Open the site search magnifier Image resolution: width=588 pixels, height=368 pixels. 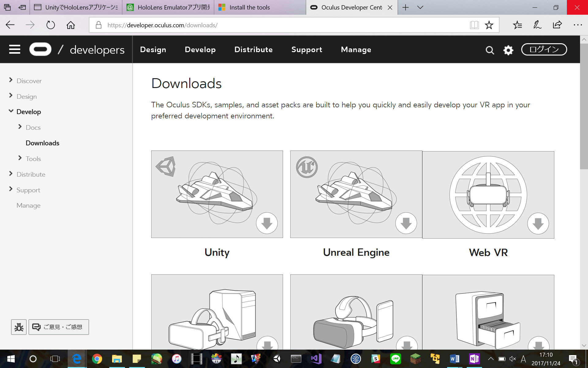pos(490,50)
